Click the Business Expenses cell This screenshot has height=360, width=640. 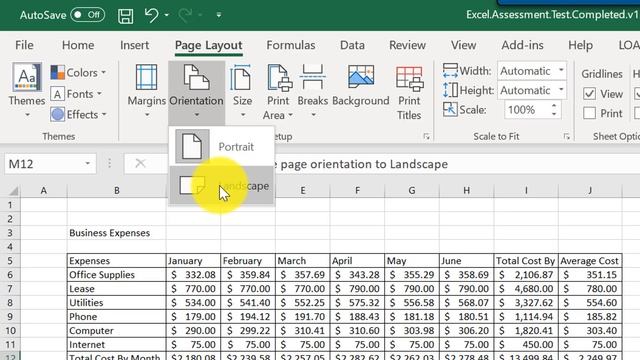pos(117,233)
